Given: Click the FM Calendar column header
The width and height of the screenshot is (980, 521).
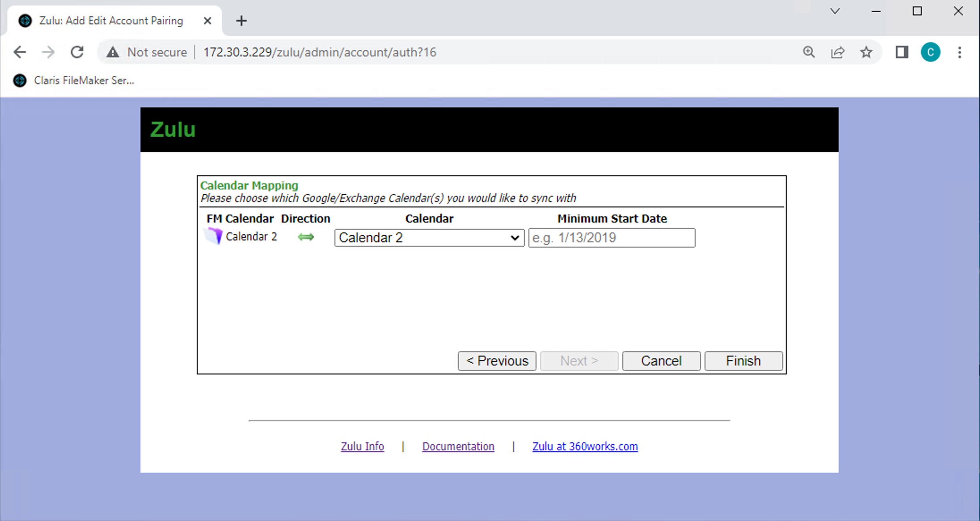Looking at the screenshot, I should pyautogui.click(x=240, y=218).
